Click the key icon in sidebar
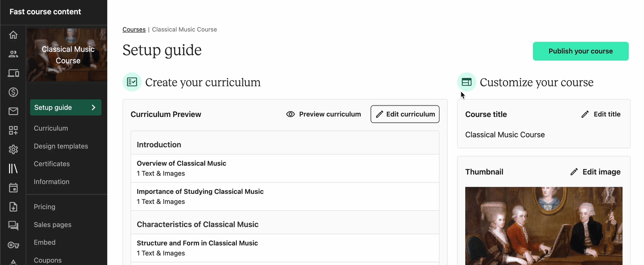This screenshot has height=265, width=644. [13, 245]
